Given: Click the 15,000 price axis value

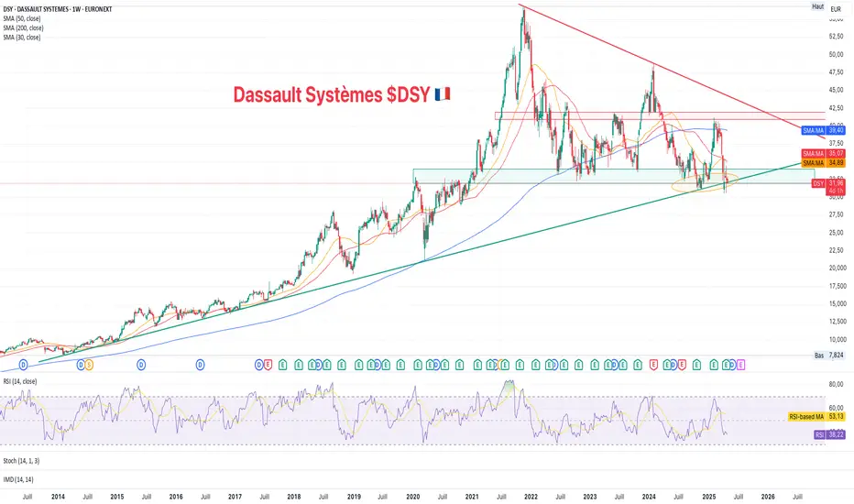Looking at the screenshot, I should point(836,303).
